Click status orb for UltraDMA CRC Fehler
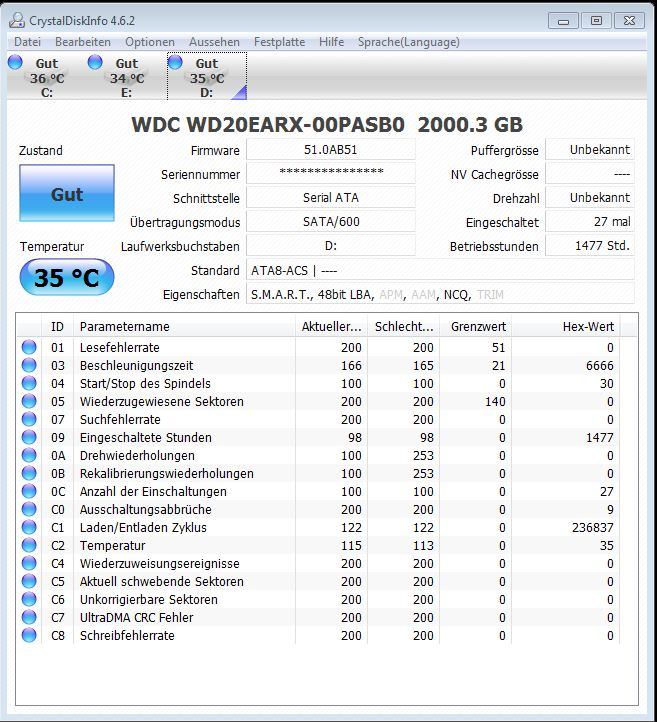Image resolution: width=657 pixels, height=722 pixels. pyautogui.click(x=29, y=617)
